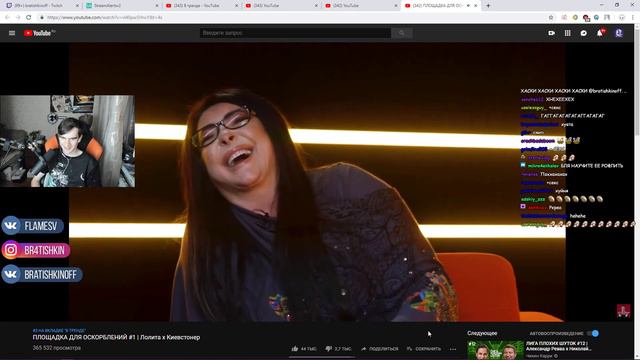640x360 pixels.
Task: Focus the YouTube search input field
Action: coord(295,33)
